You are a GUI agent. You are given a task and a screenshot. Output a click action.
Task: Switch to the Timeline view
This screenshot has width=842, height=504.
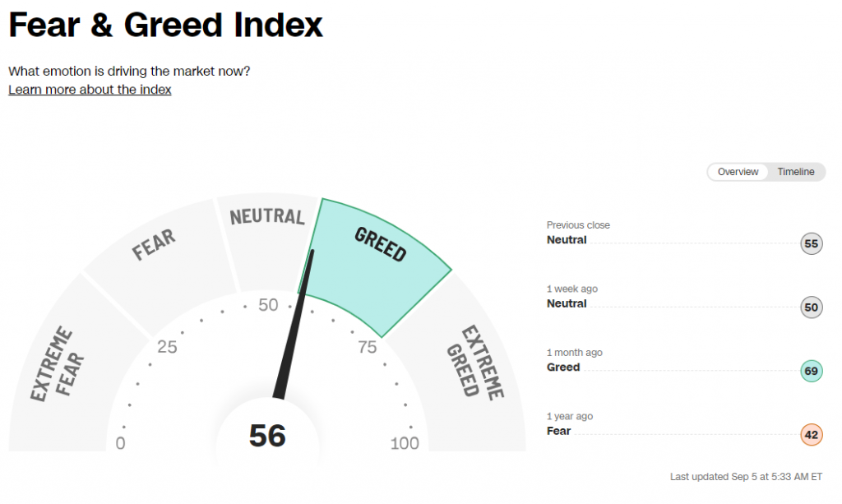click(795, 172)
